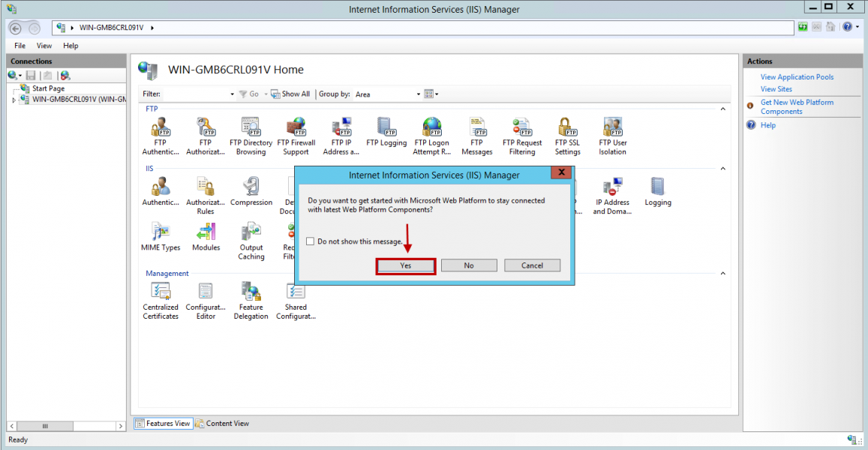The image size is (868, 450).
Task: Click Connections pane horizontal scrollbar thumb
Action: pos(45,426)
